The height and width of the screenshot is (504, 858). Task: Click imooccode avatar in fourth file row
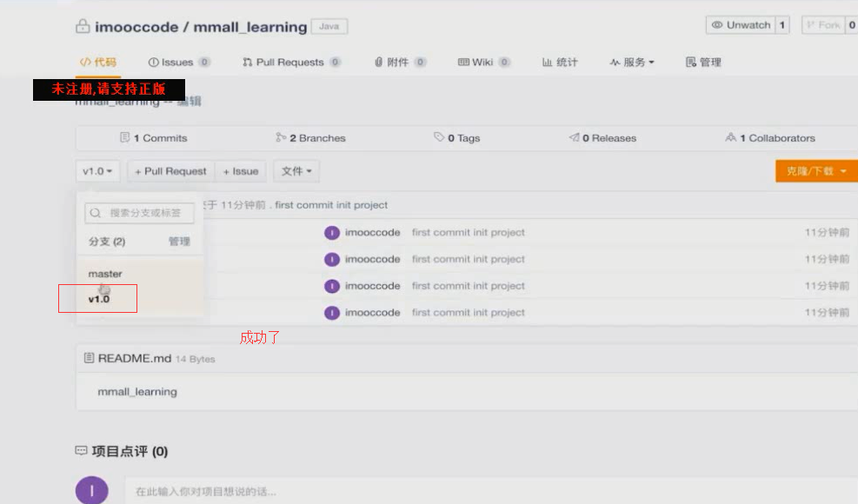(x=331, y=313)
